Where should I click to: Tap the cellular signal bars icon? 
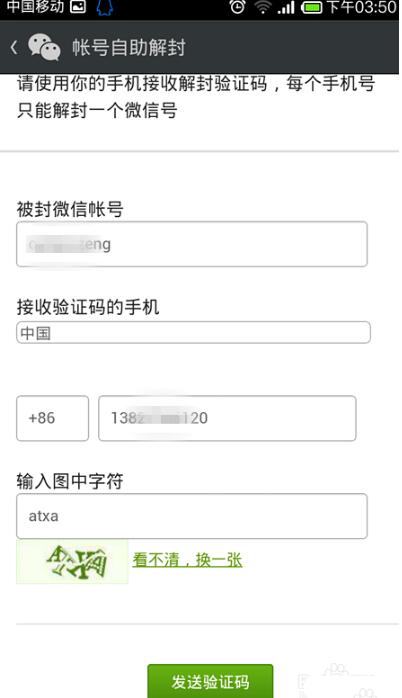click(x=286, y=8)
